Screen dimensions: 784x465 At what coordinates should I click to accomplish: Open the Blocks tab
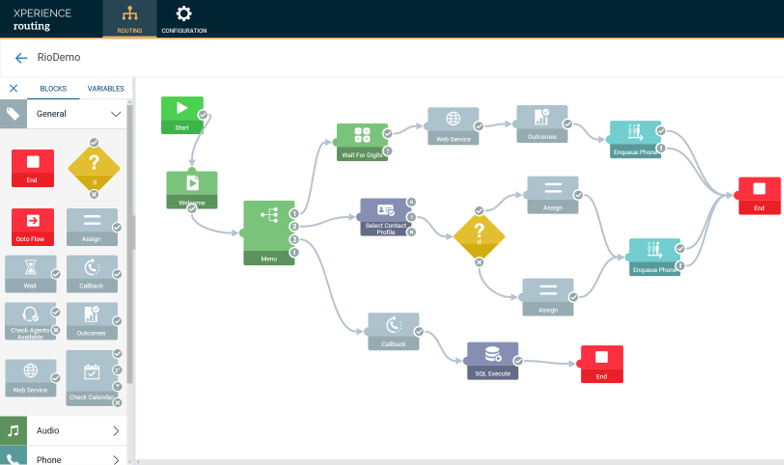point(53,89)
